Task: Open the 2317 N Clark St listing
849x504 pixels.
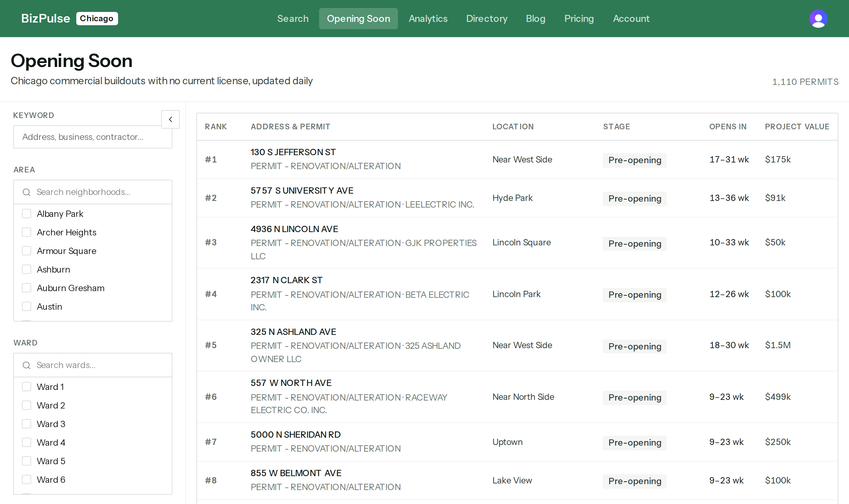Action: tap(287, 280)
